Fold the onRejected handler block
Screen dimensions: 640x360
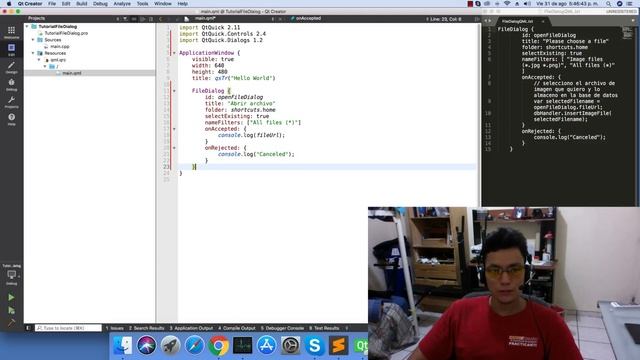(x=174, y=148)
